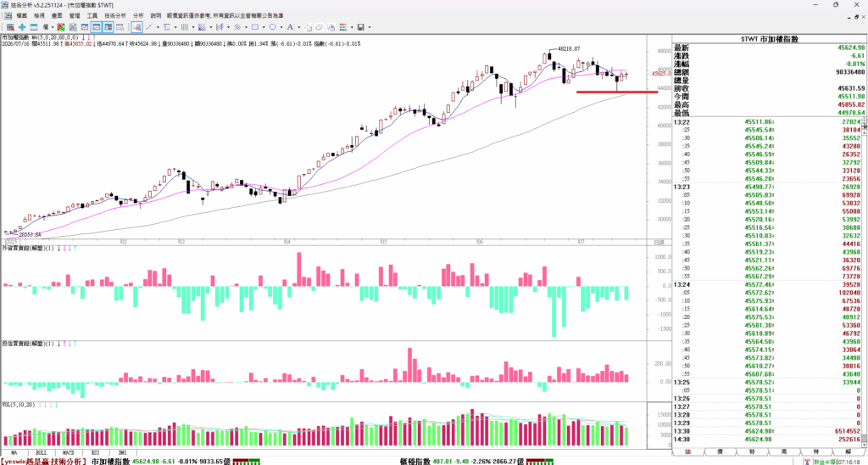Viewport: 868px width, 465px height.
Task: Select the ellipse drawing tool
Action: 272,26
